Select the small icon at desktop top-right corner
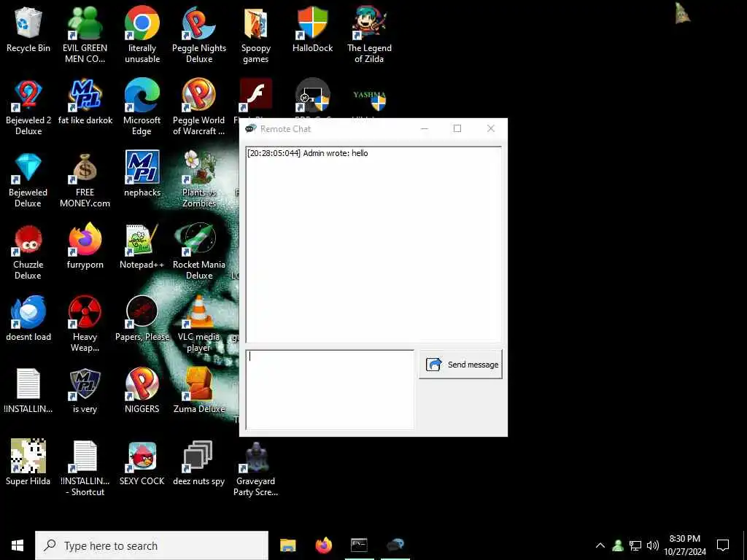Screen dimensions: 747x560 coord(682,13)
